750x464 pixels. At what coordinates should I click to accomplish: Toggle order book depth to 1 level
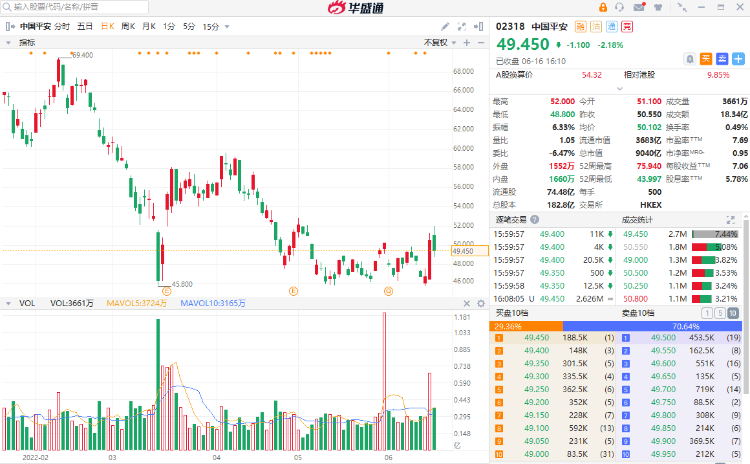(x=707, y=313)
